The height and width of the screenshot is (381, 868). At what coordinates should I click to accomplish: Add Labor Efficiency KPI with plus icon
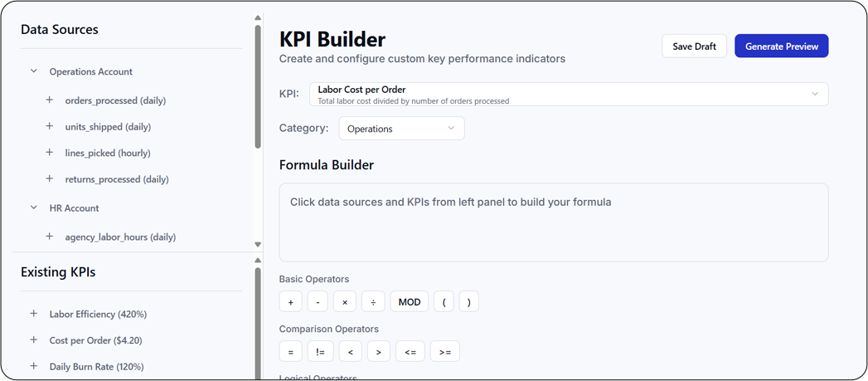[x=34, y=314]
